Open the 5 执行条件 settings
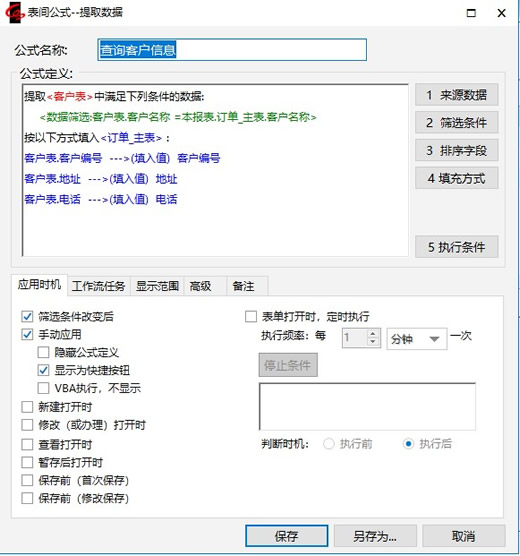The height and width of the screenshot is (556, 520). (457, 247)
